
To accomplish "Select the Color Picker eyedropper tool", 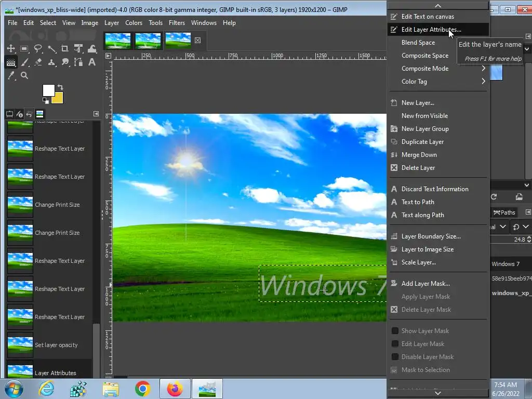I will tap(11, 75).
